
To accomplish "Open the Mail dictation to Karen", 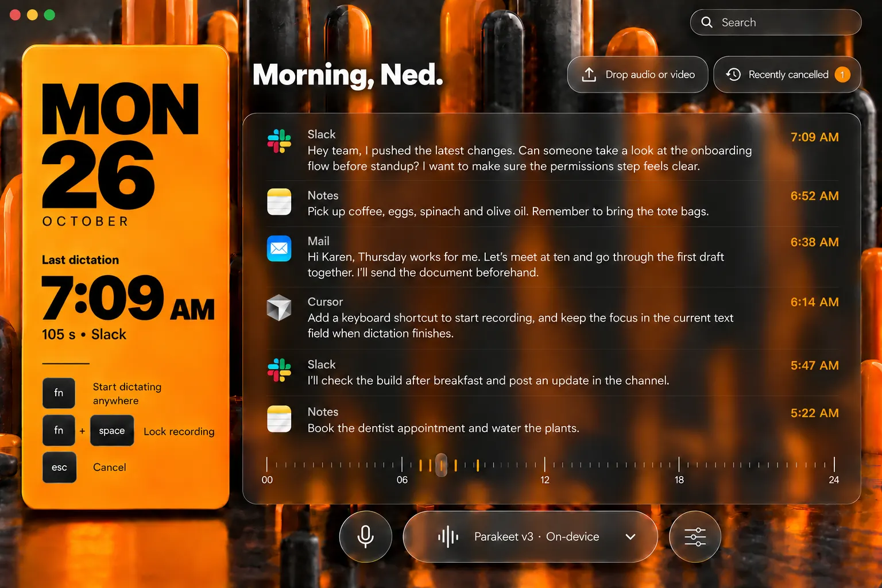I will [x=552, y=257].
